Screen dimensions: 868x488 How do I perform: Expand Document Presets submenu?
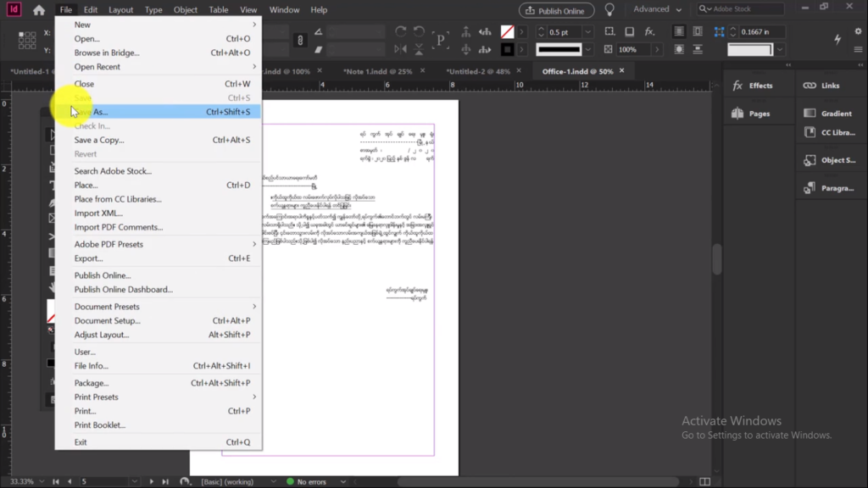(159, 307)
